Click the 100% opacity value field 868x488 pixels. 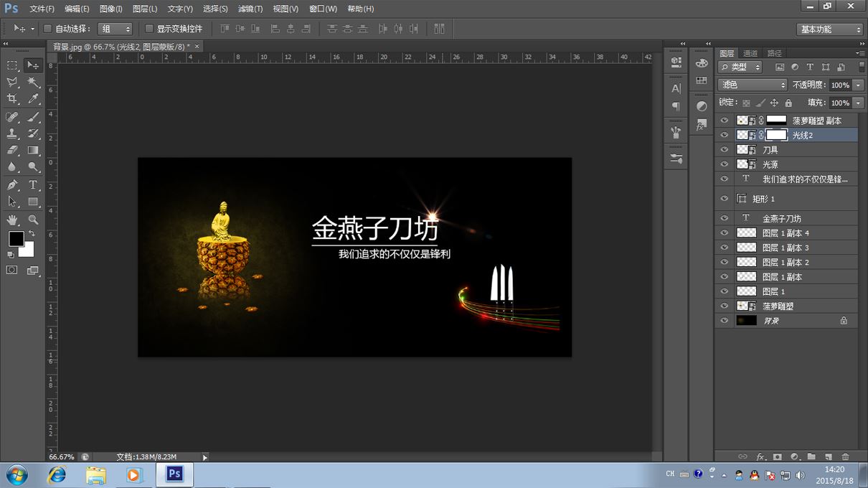pyautogui.click(x=840, y=85)
